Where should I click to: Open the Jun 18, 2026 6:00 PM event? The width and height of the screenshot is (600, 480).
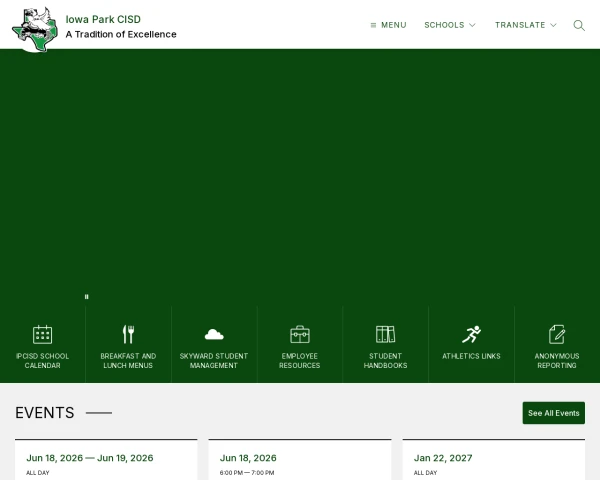248,458
